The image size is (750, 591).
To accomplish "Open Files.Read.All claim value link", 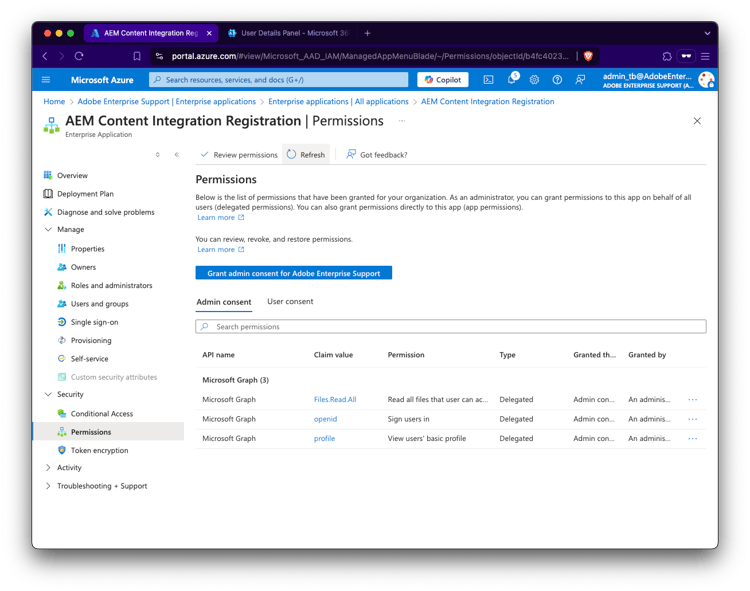I will [x=335, y=400].
